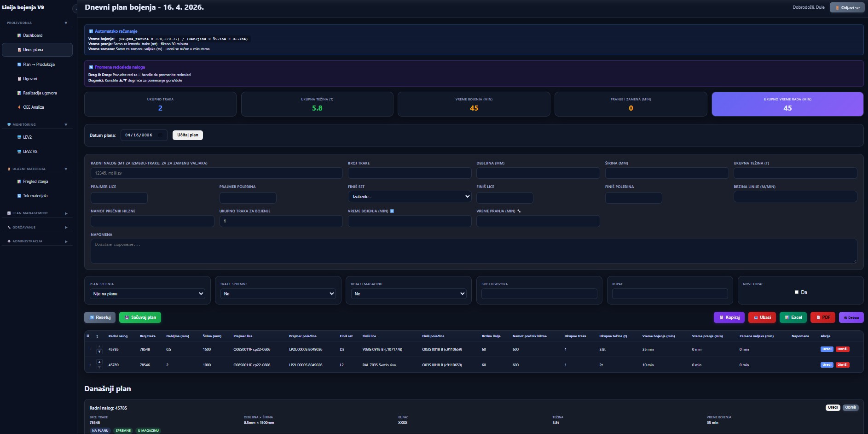Click Uredi in the Današnji plan card
Viewport: 868px width, 434px height.
pyautogui.click(x=833, y=408)
